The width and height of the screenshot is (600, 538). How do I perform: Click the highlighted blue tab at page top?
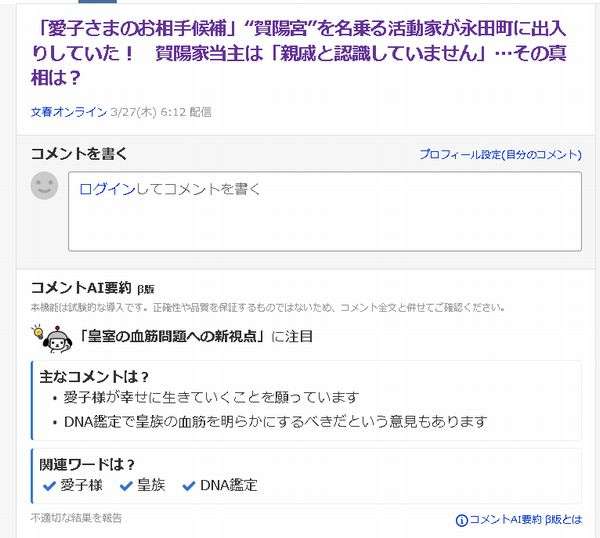tap(98, 2)
